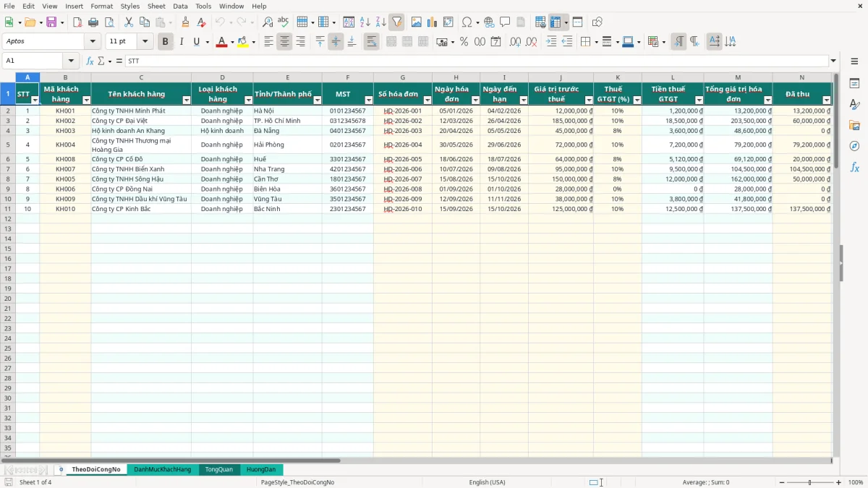Select cell with Công ty CP Kinh Bắc

pyautogui.click(x=141, y=209)
